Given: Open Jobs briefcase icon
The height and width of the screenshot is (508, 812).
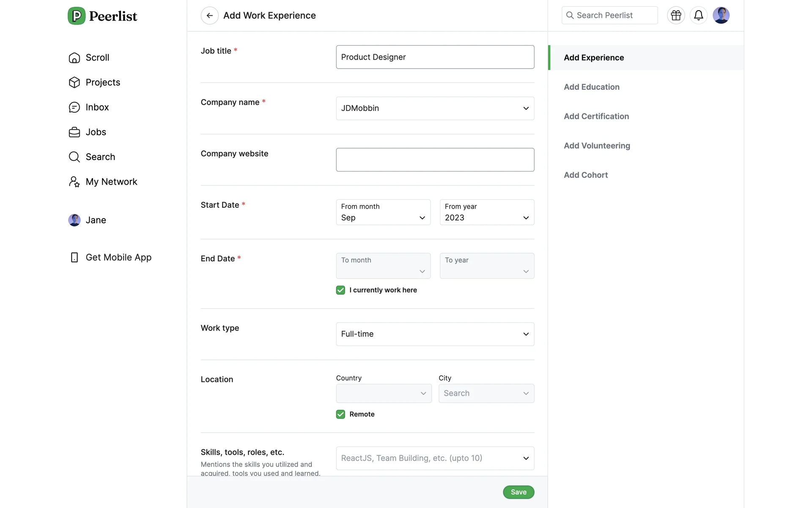Looking at the screenshot, I should (x=74, y=132).
